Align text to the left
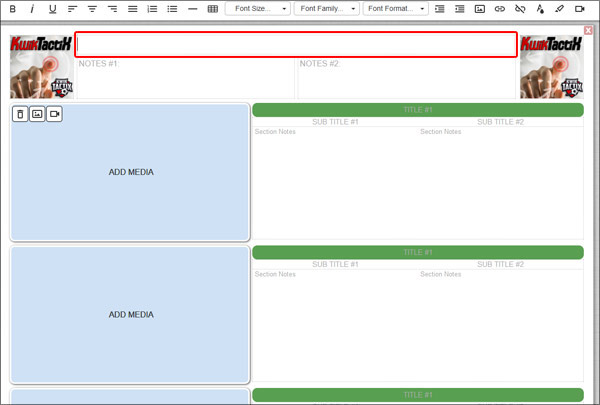The image size is (600, 405). tap(72, 9)
